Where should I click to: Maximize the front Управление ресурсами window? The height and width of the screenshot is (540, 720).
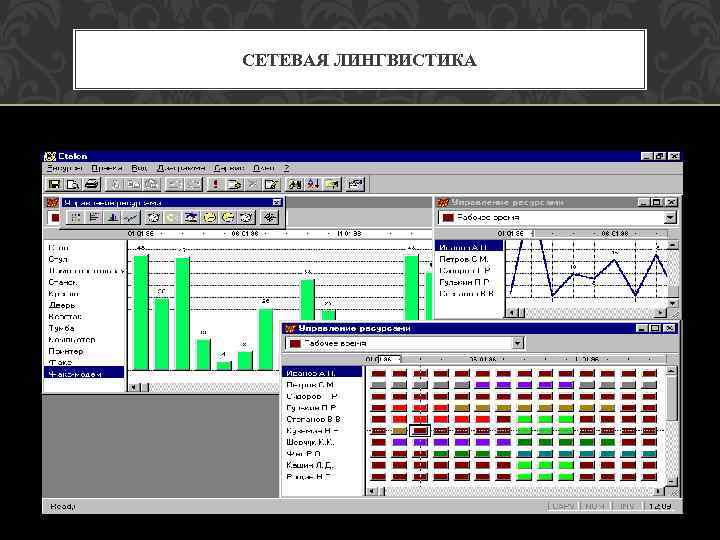click(x=655, y=328)
